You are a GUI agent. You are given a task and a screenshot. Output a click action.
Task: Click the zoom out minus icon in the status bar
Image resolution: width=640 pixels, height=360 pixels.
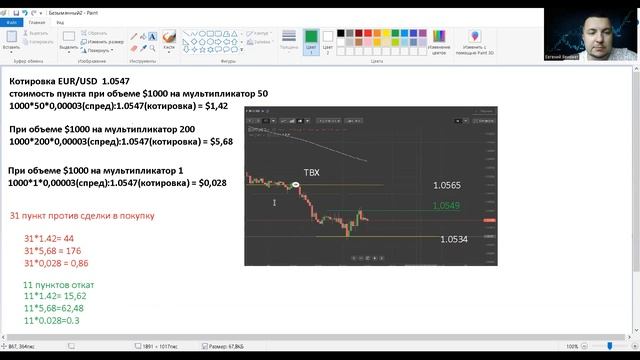click(x=584, y=346)
